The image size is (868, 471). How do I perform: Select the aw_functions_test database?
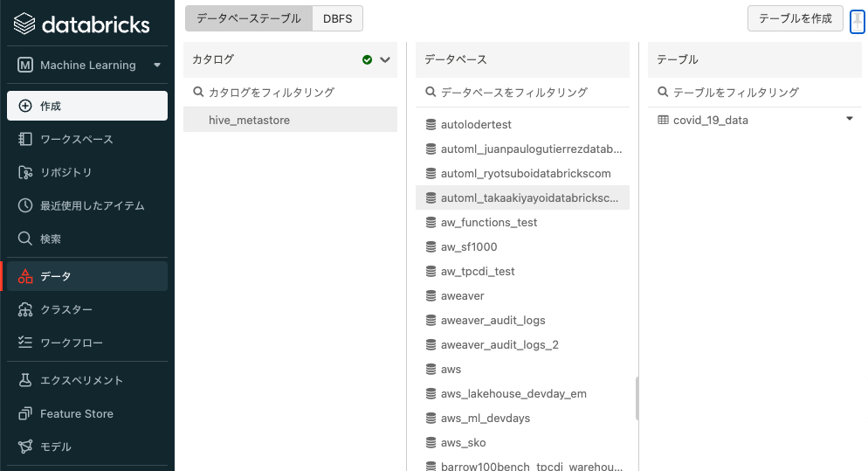(522, 222)
